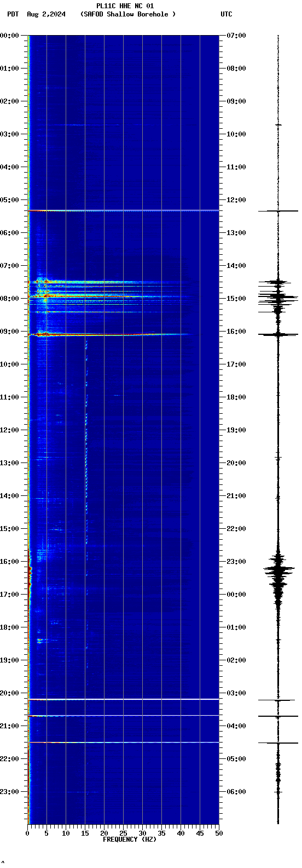Click the PDT time label "16:00"
302x868 pixels.
pos(9,562)
